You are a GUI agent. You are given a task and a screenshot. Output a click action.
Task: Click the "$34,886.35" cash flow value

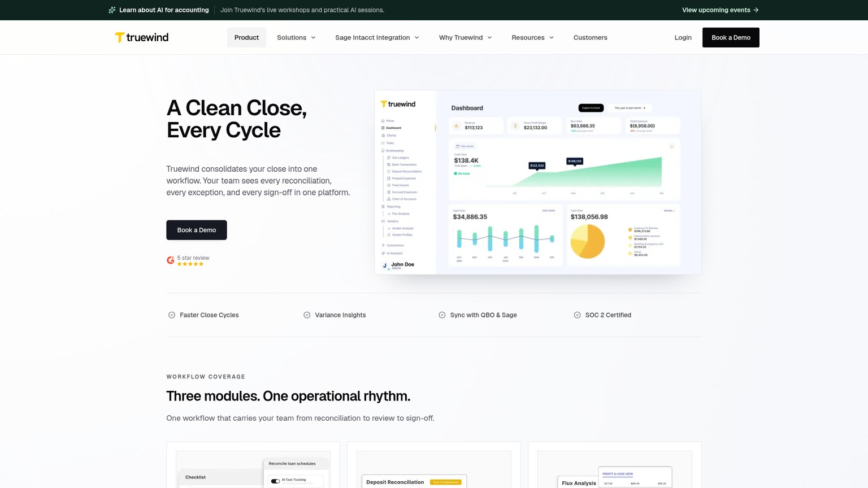click(470, 217)
